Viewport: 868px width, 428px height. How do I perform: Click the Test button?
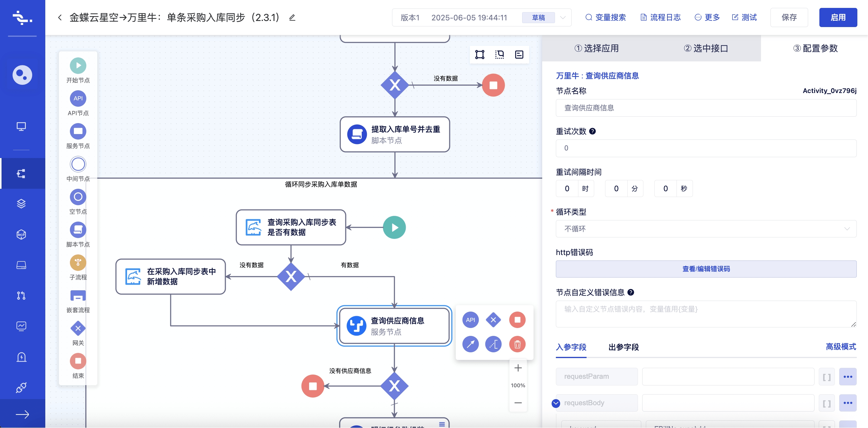click(x=744, y=18)
